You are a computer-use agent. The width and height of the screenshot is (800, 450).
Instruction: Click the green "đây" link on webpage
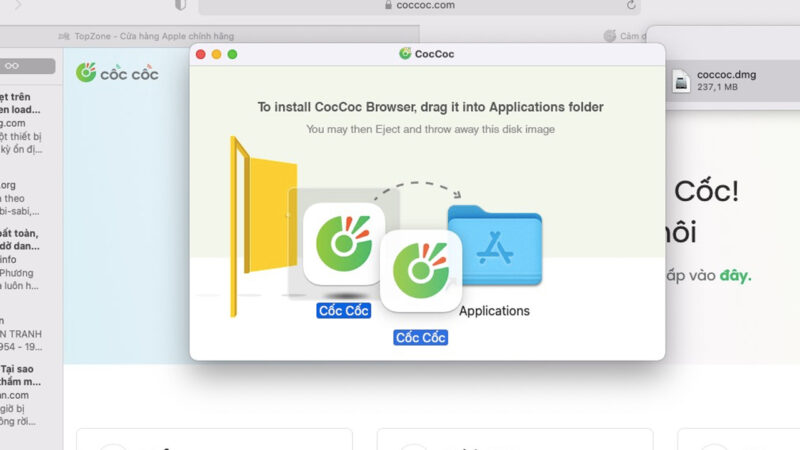pyautogui.click(x=737, y=275)
